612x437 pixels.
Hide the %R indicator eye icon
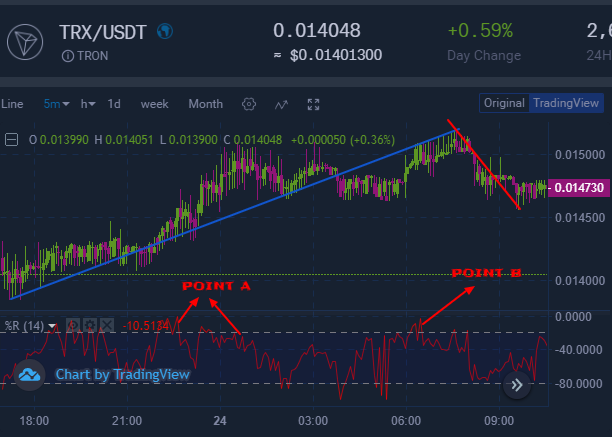[73, 325]
